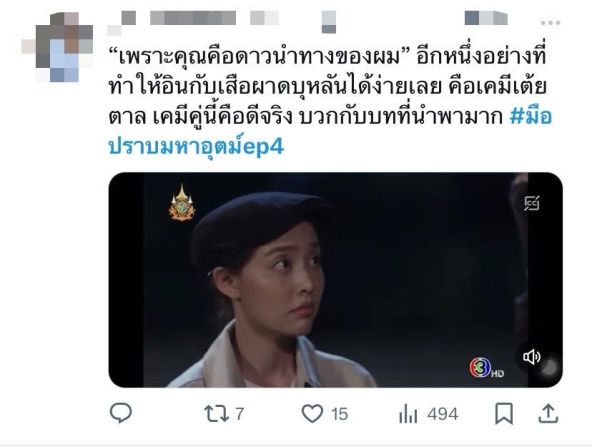This screenshot has height=447, width=592.
Task: Click the reply speech bubble icon
Action: (x=121, y=413)
